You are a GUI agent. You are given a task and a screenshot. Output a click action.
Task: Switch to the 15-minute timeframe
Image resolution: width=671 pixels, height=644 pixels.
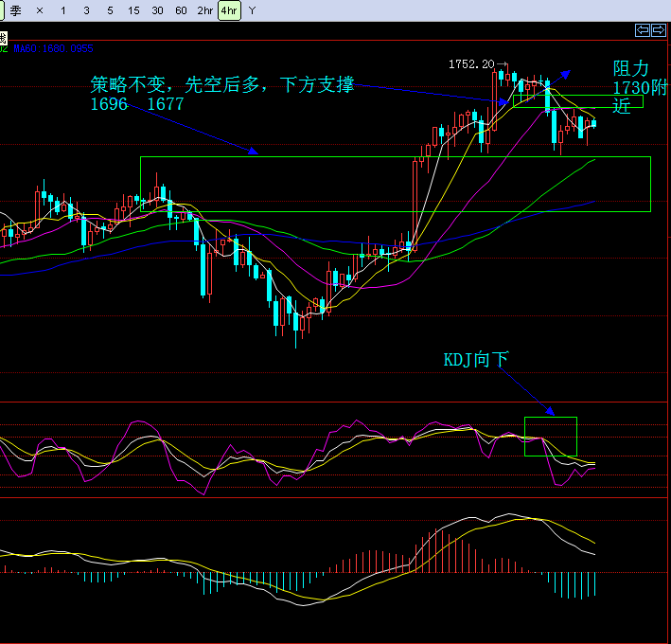134,10
